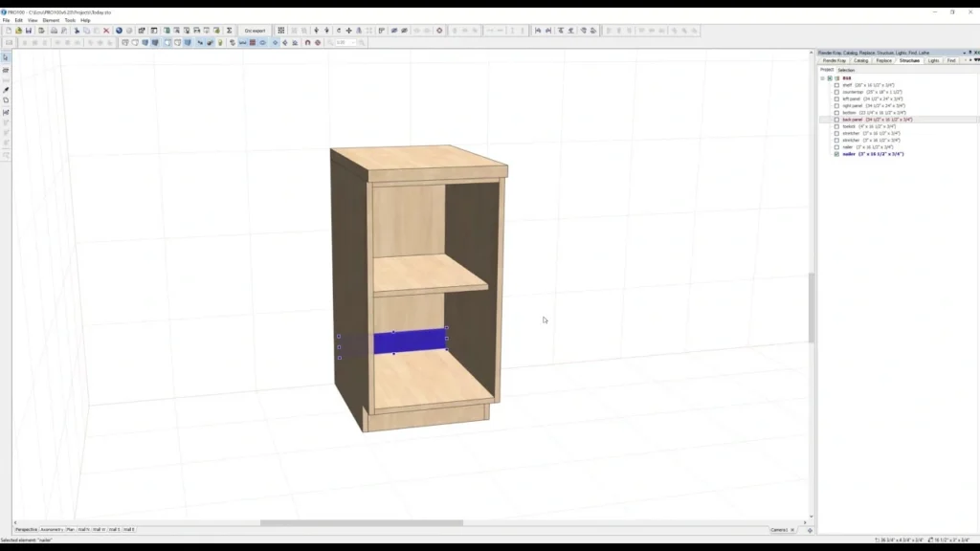Click the horseshoe magnet snap icon

[x=307, y=42]
